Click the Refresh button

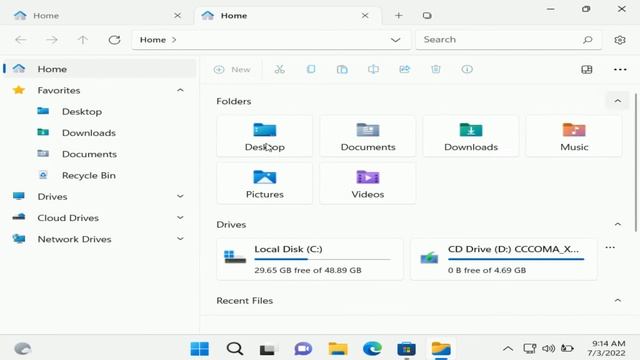[x=114, y=40]
